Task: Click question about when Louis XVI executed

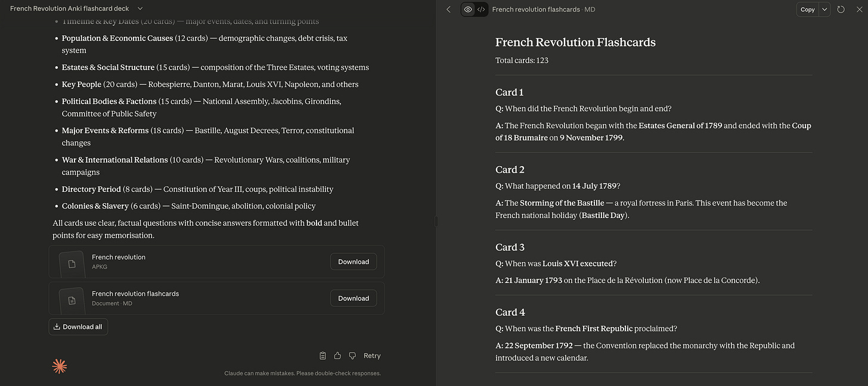Action: point(556,263)
